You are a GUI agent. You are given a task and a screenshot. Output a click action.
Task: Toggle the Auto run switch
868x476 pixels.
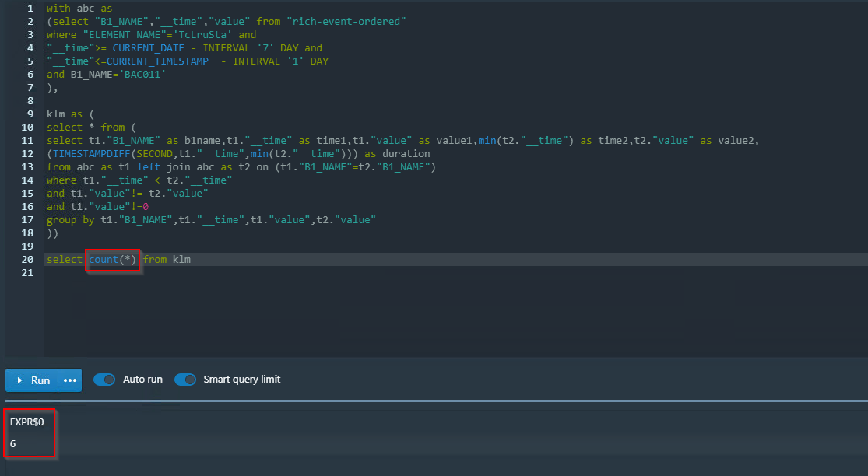(x=104, y=380)
